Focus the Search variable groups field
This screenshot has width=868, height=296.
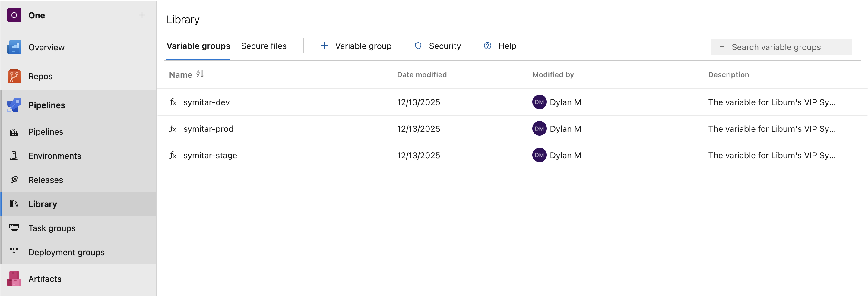click(781, 47)
